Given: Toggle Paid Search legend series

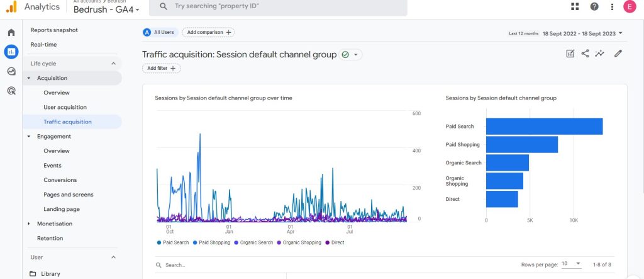Looking at the screenshot, I should coord(173,243).
